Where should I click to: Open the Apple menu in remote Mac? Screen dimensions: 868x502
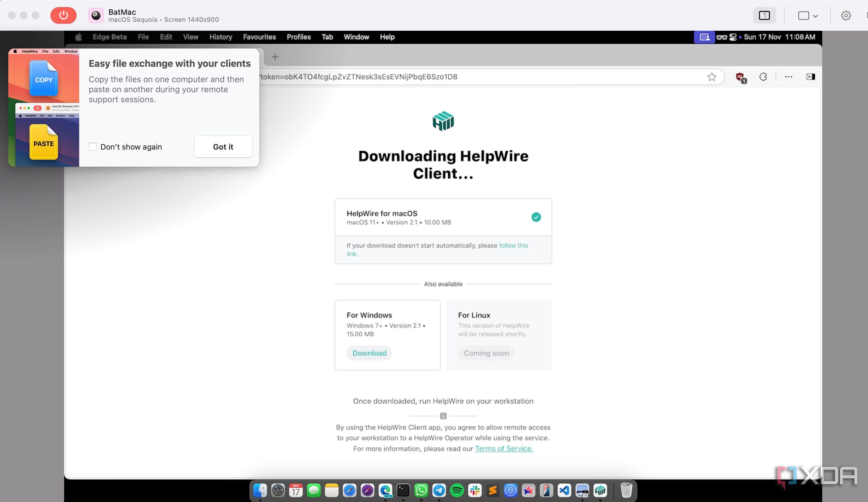click(79, 37)
